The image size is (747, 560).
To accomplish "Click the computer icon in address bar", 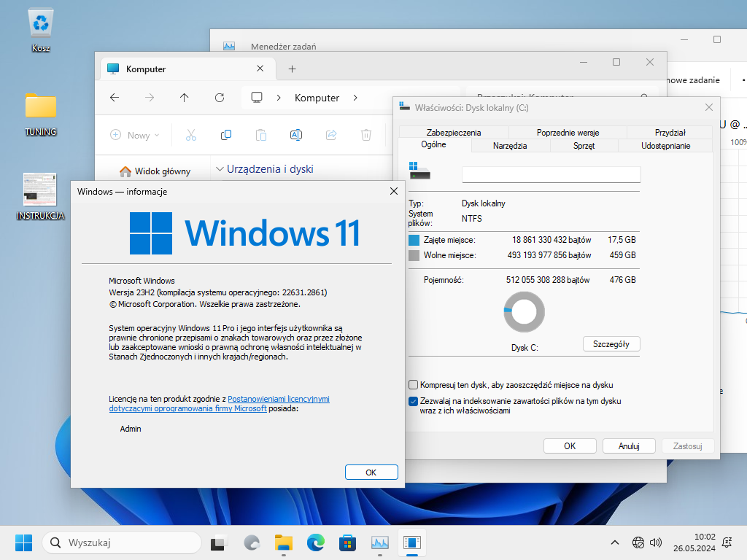I will [257, 98].
